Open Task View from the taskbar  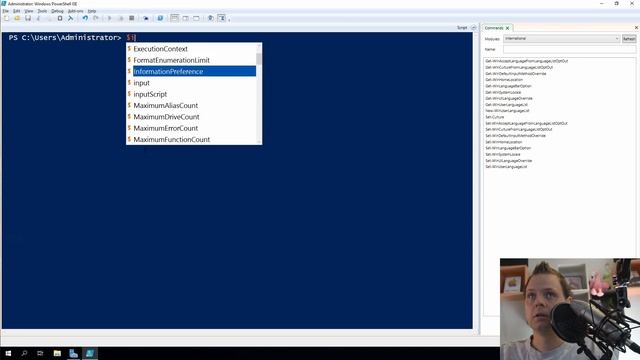pyautogui.click(x=40, y=353)
